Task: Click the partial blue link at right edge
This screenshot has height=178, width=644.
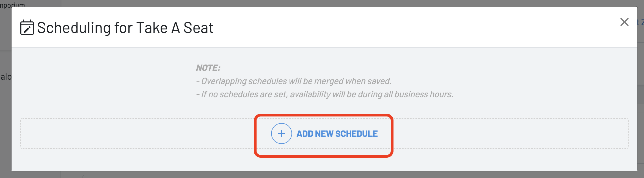Action: 641,22
